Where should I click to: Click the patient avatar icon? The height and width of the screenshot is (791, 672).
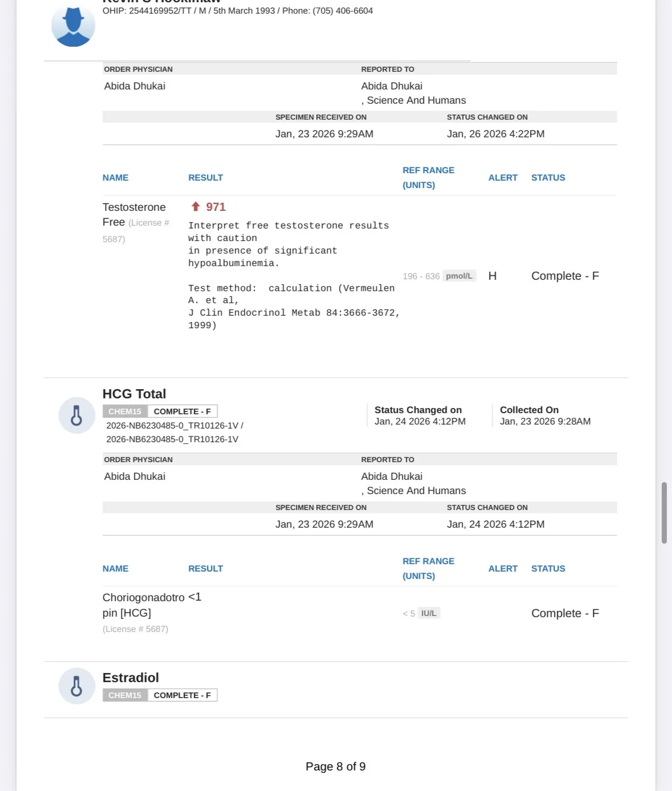(x=73, y=26)
